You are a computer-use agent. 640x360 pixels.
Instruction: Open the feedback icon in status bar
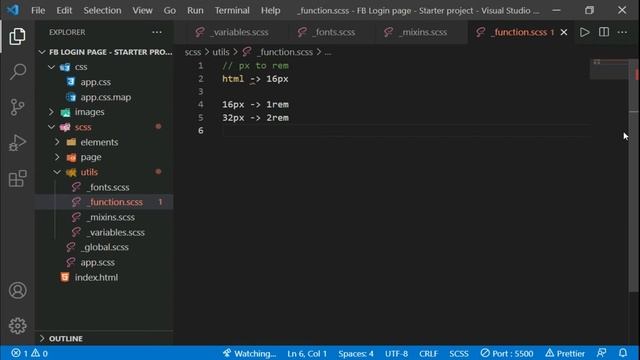coord(601,353)
